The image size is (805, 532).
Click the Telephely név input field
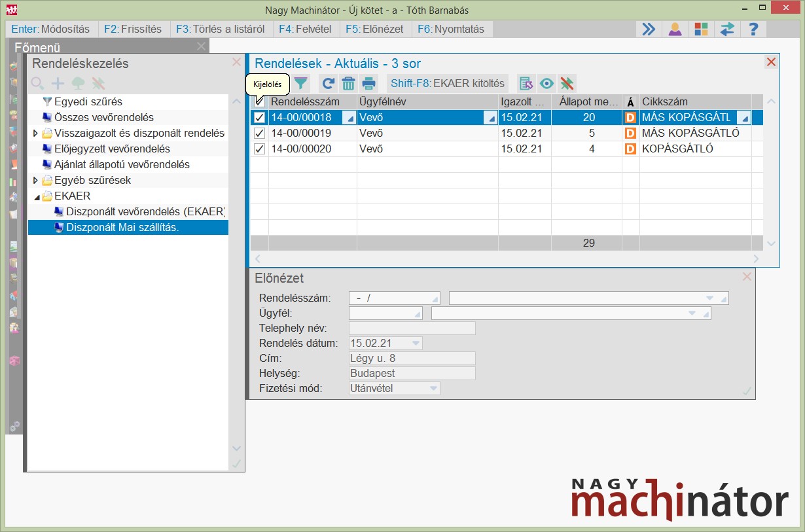tap(412, 328)
